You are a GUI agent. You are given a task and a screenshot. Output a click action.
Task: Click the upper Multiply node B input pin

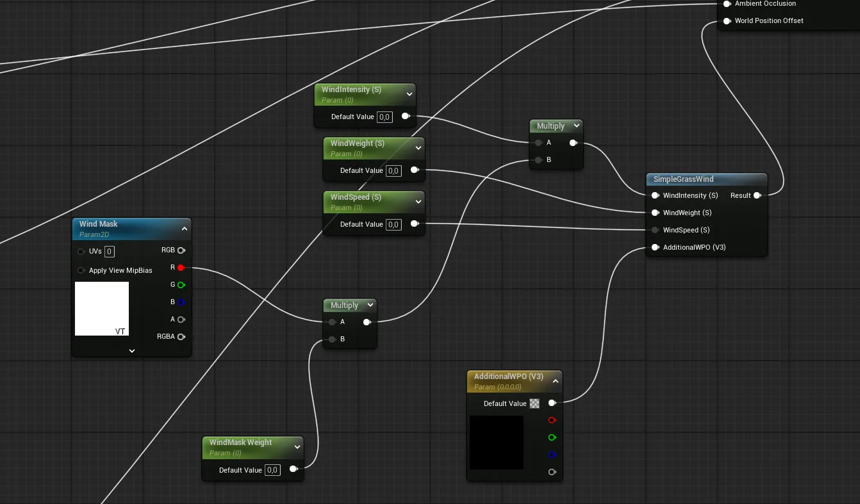pyautogui.click(x=538, y=160)
